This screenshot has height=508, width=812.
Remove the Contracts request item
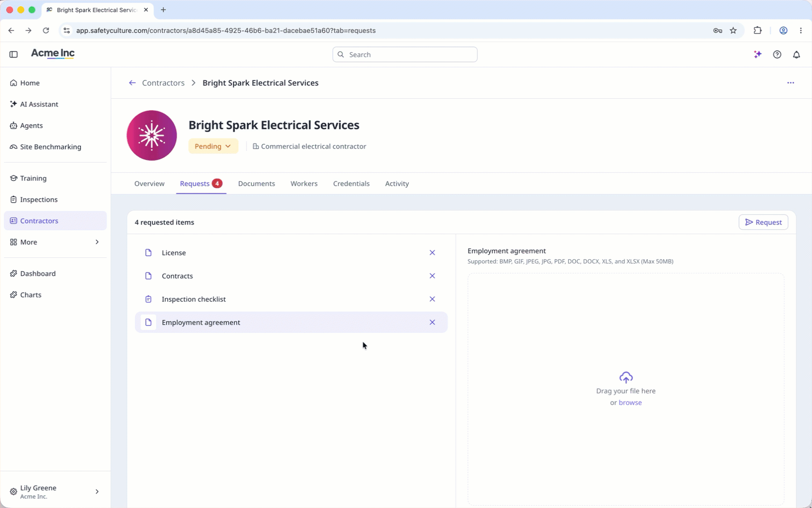pos(432,276)
